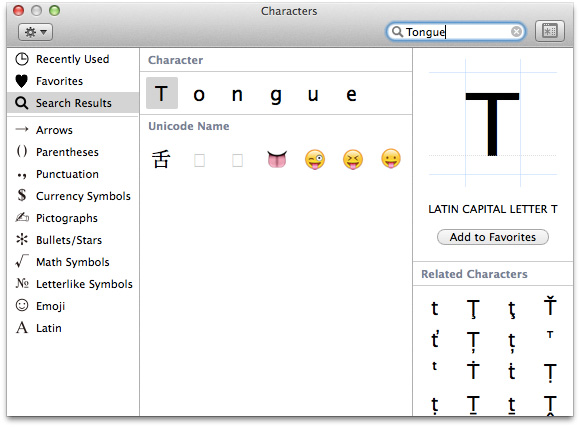Select the second missing-glyph box character

click(x=237, y=161)
